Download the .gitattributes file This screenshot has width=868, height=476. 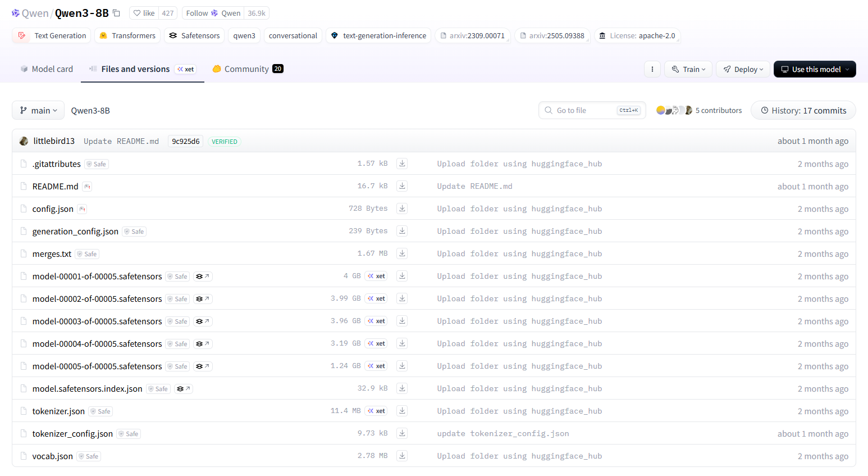pyautogui.click(x=402, y=164)
